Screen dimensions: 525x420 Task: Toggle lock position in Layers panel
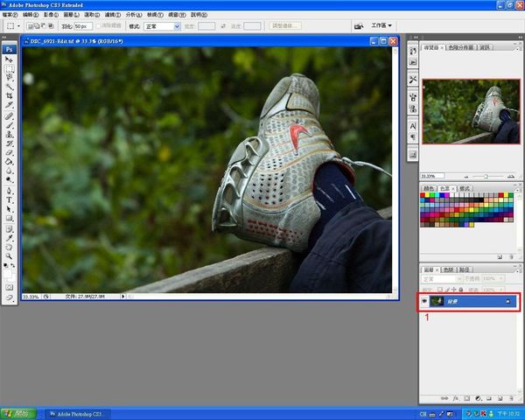(x=454, y=290)
